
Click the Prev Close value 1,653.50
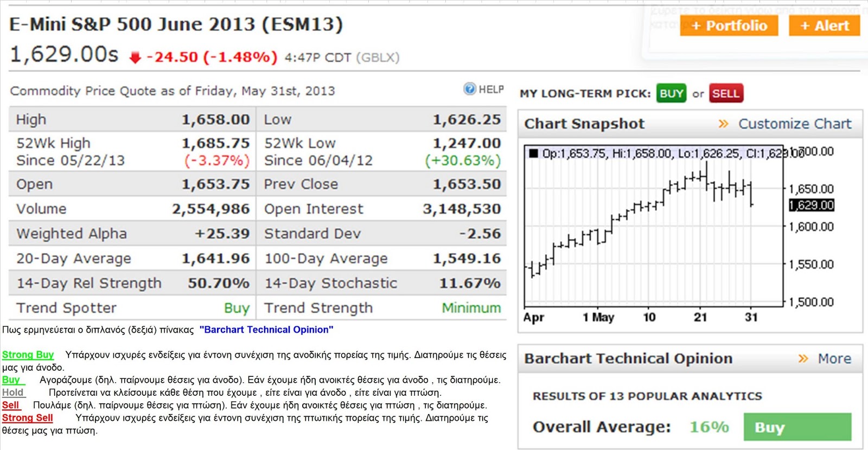[x=467, y=184]
